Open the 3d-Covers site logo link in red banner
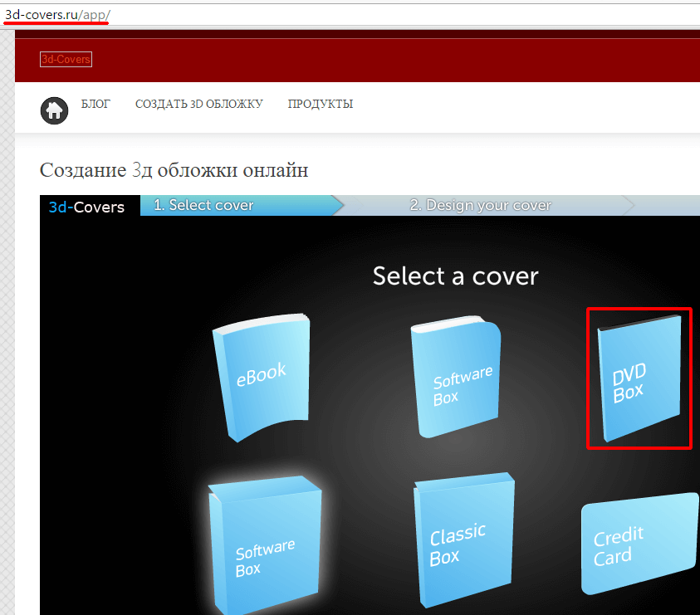The height and width of the screenshot is (615, 700). (66, 60)
